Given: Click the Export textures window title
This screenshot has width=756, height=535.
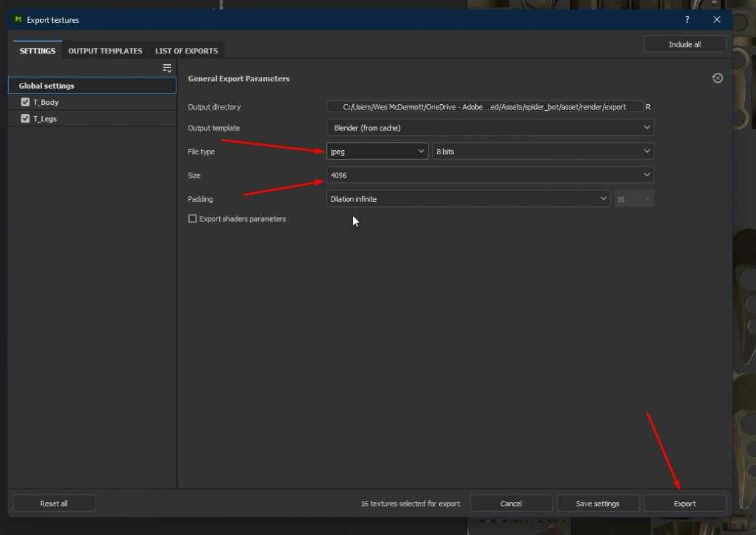Looking at the screenshot, I should [53, 20].
